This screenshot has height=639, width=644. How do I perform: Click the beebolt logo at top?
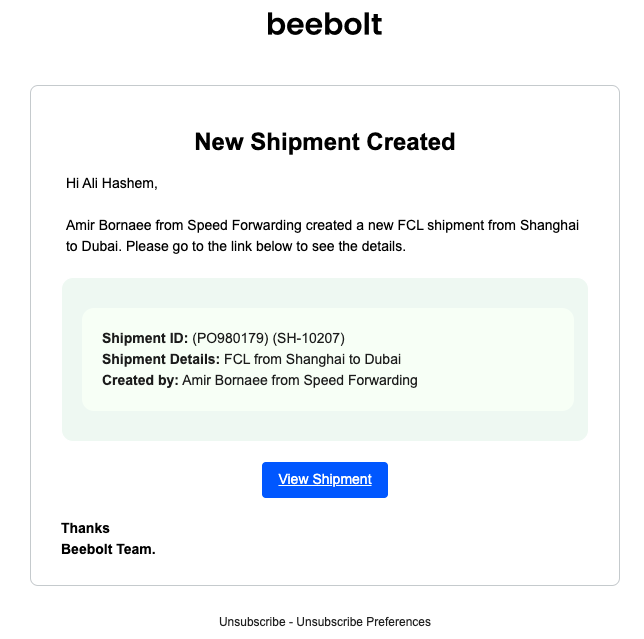pos(324,24)
